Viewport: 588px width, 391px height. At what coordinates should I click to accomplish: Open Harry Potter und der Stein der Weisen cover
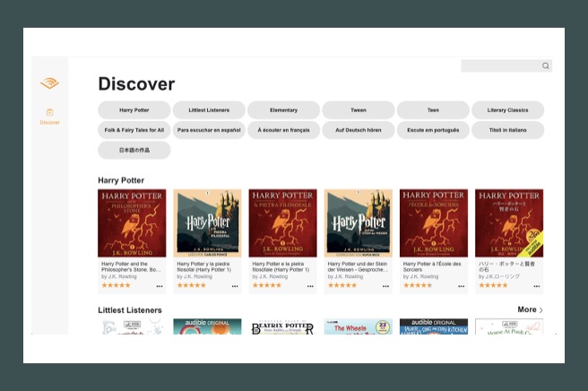pyautogui.click(x=359, y=223)
